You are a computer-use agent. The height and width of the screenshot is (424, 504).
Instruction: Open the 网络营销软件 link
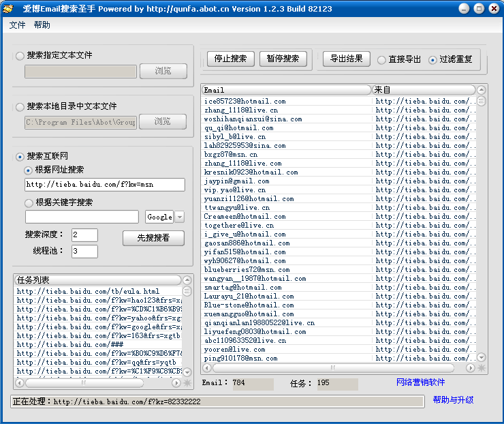click(x=420, y=382)
